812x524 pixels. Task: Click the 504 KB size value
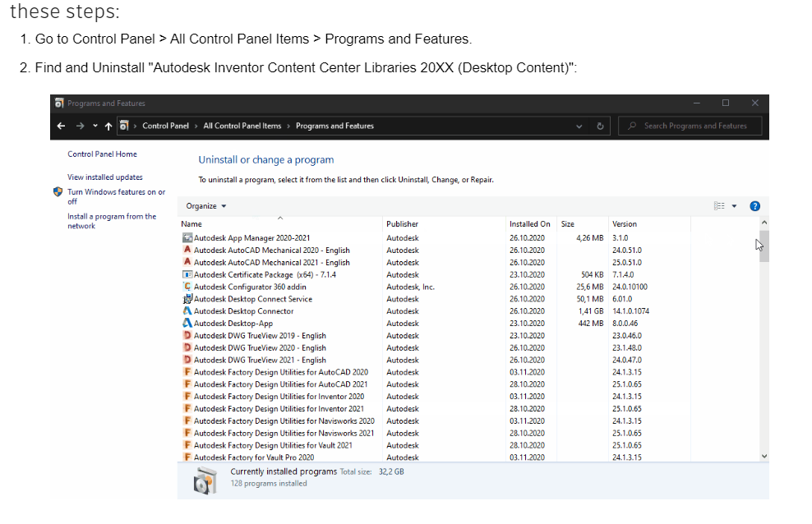592,274
